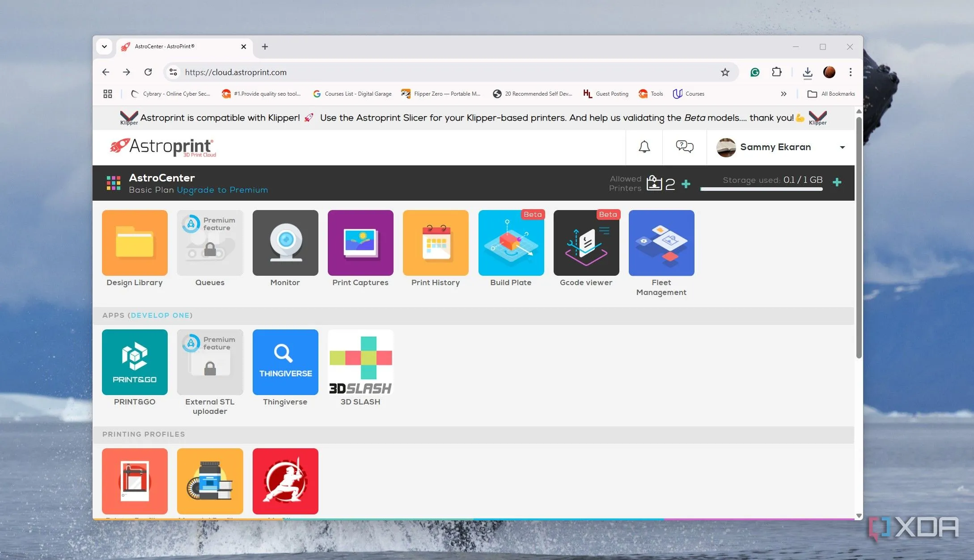Open the Design Library folder icon
The image size is (974, 560).
click(x=135, y=243)
